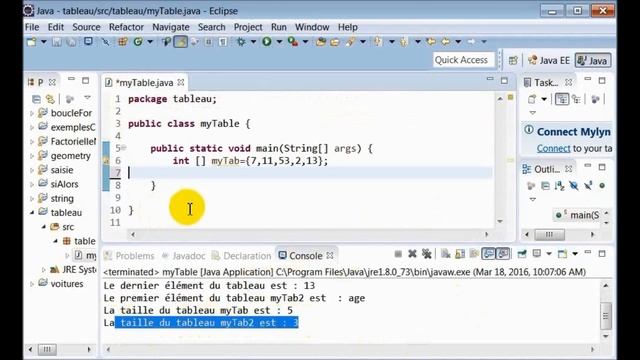Expand the voitures project
This screenshot has height=360, width=640.
point(32,284)
